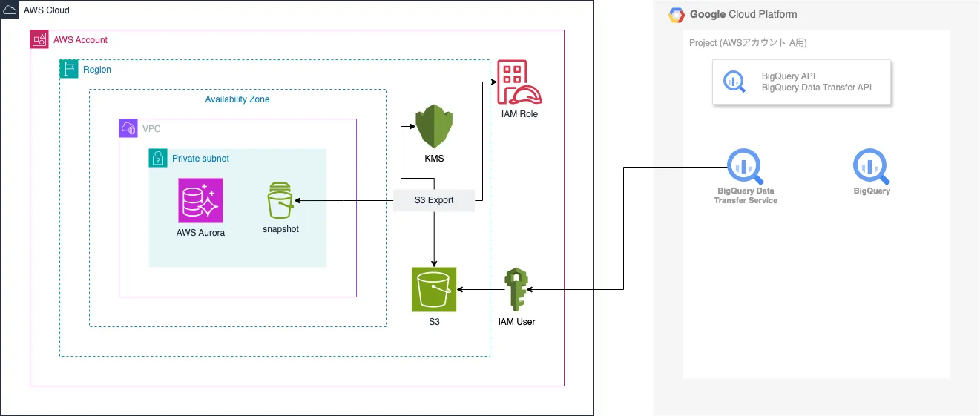Select the snapshot bucket icon
The image size is (980, 416).
tap(280, 201)
